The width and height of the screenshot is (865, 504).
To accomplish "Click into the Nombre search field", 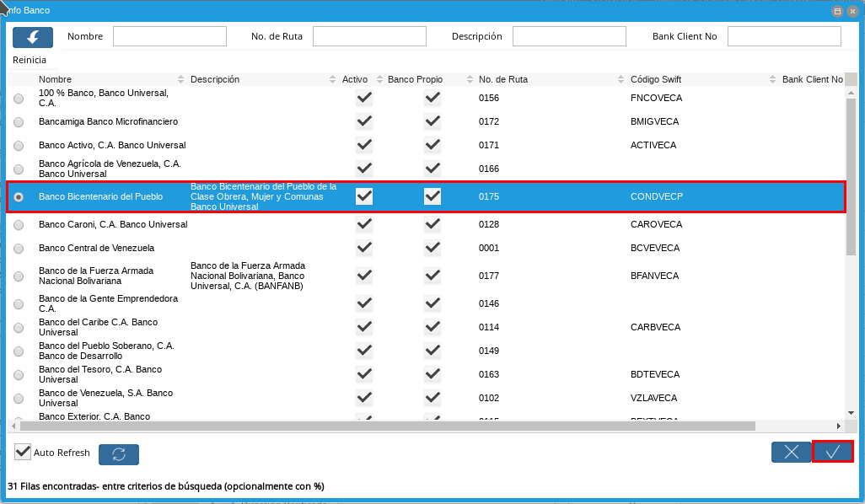I will 169,36.
